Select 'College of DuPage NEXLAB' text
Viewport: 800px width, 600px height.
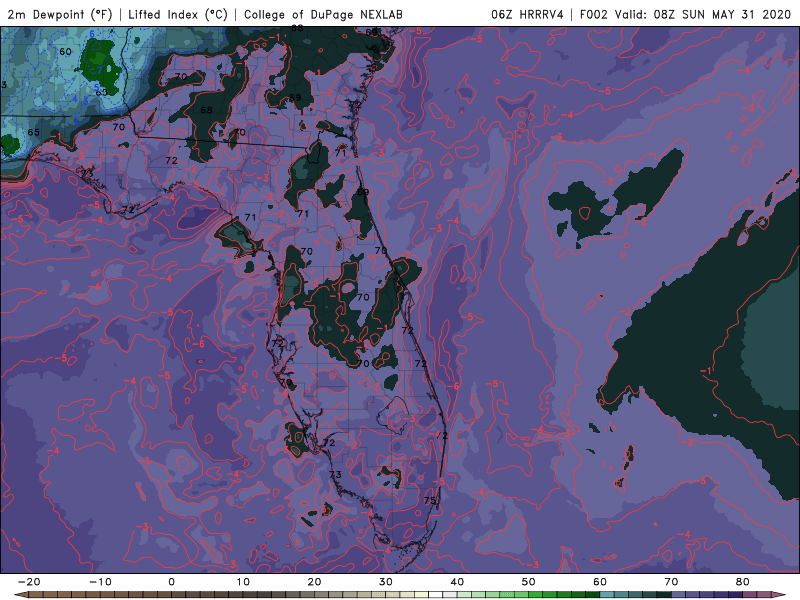pyautogui.click(x=323, y=14)
